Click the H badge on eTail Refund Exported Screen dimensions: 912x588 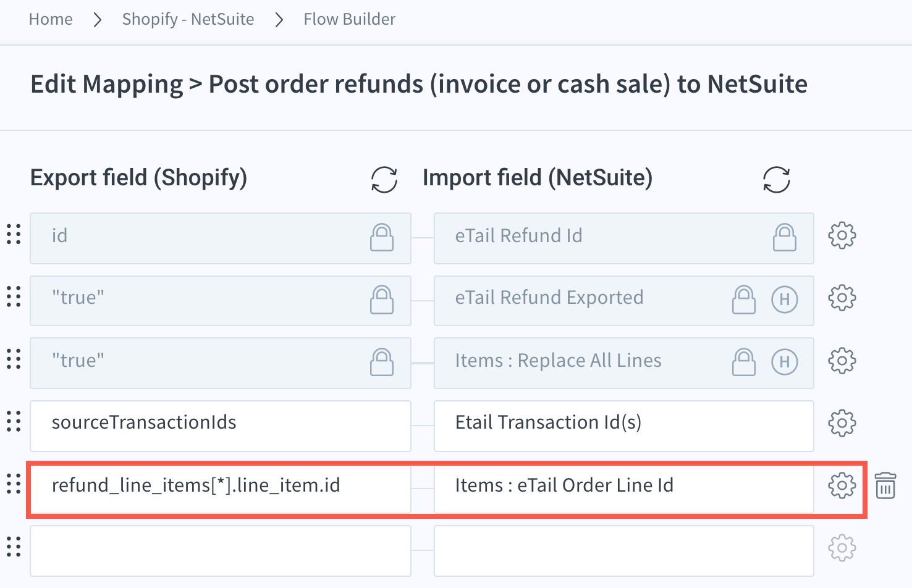(785, 300)
